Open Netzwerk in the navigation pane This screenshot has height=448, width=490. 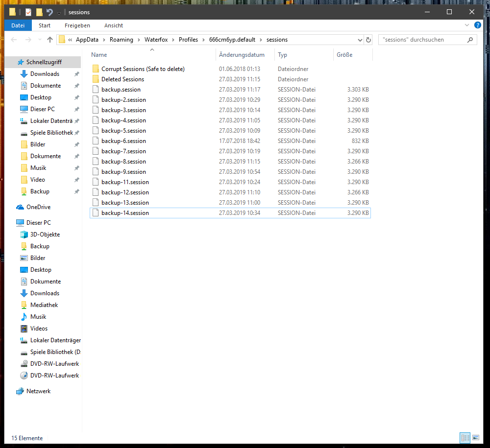coord(38,391)
